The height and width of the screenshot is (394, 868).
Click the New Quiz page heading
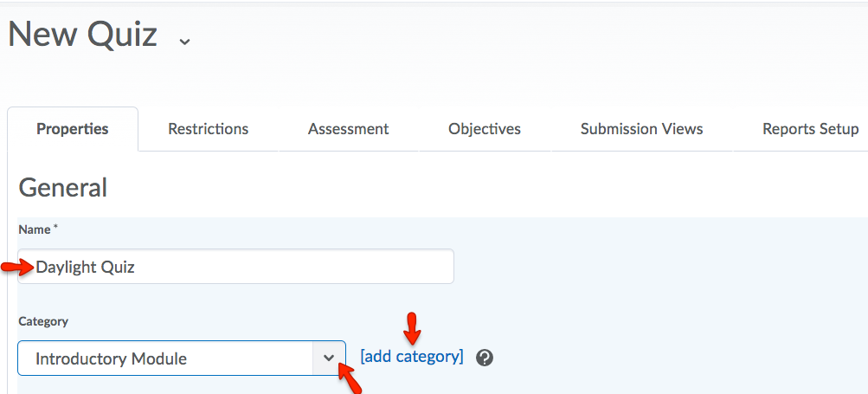coord(82,34)
